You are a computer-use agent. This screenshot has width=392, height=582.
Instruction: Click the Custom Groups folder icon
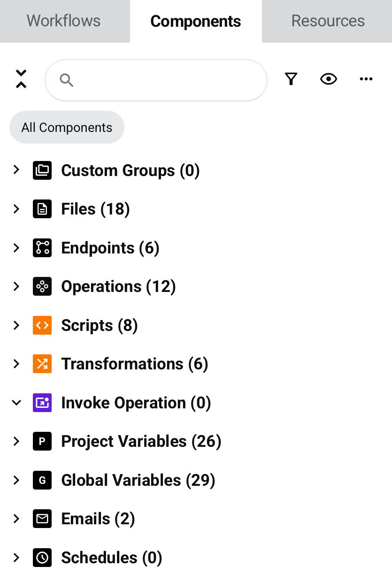[42, 170]
